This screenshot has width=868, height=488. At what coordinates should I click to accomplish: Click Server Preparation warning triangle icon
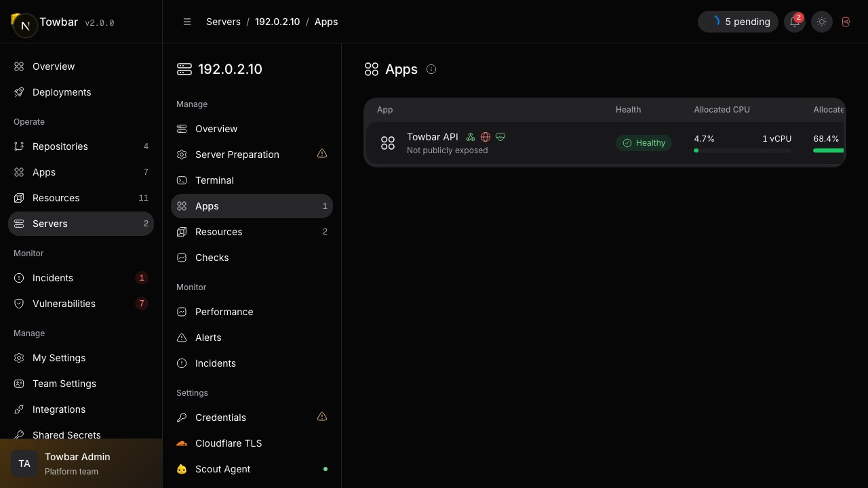pos(322,154)
